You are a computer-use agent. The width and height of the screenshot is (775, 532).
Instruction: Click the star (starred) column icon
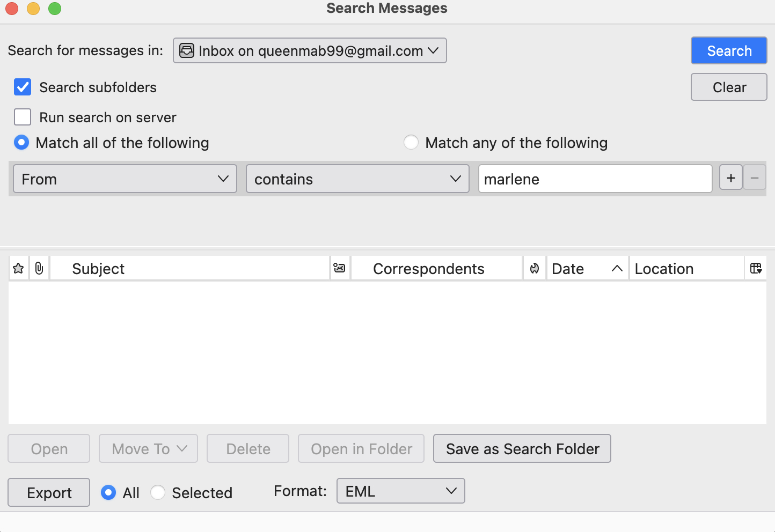click(18, 269)
